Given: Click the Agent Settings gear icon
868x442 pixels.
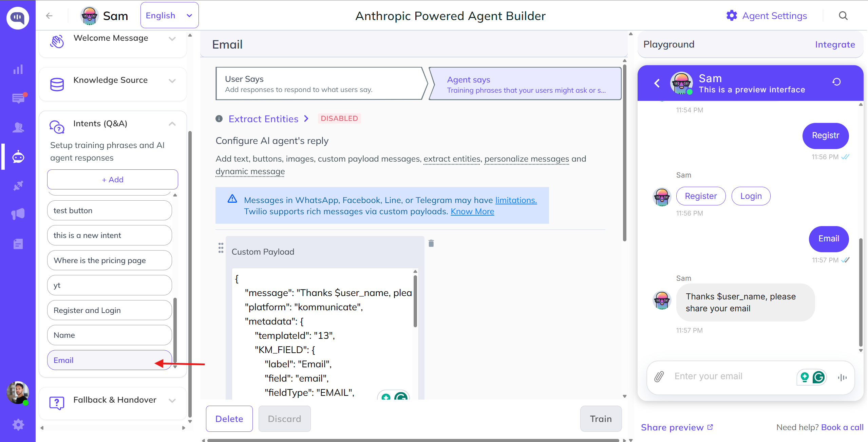Looking at the screenshot, I should coord(732,16).
